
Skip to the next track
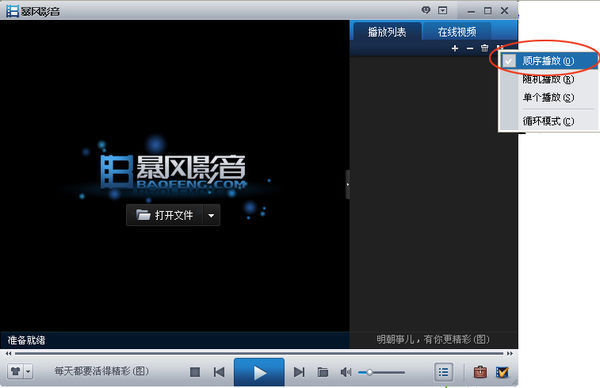click(x=299, y=372)
